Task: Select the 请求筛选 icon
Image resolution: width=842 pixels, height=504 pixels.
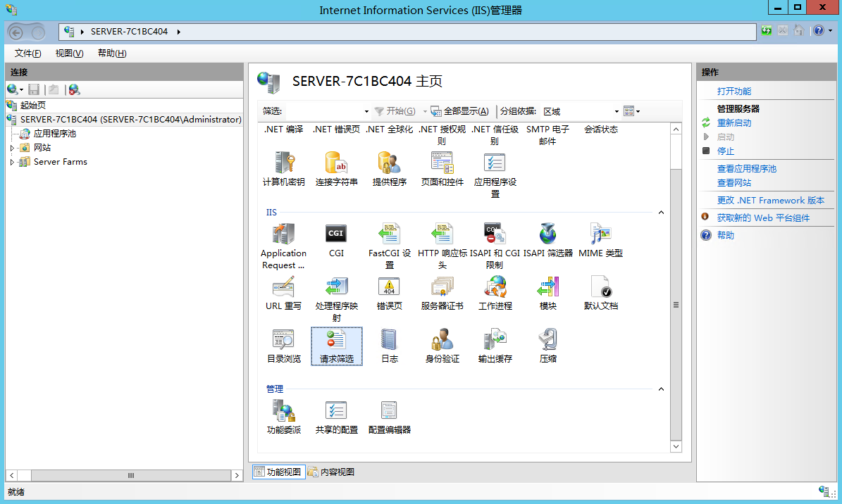Action: [336, 346]
